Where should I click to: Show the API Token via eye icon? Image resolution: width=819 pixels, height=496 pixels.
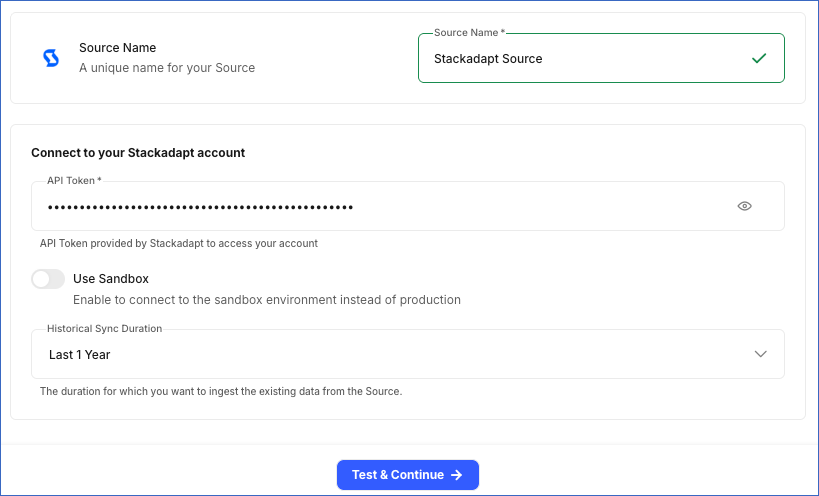(x=744, y=206)
